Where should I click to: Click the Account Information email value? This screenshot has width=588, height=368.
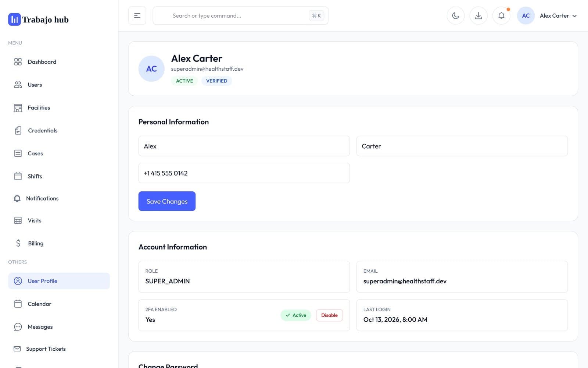tap(405, 281)
